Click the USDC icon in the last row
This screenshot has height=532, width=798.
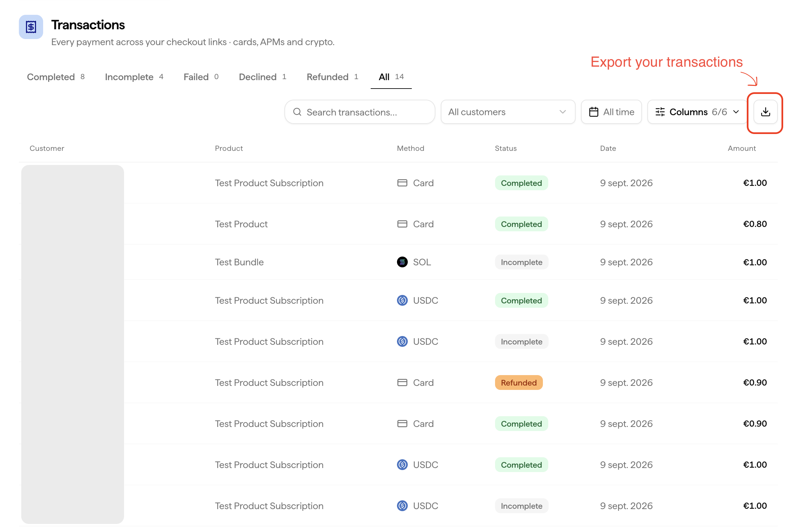[x=402, y=505]
